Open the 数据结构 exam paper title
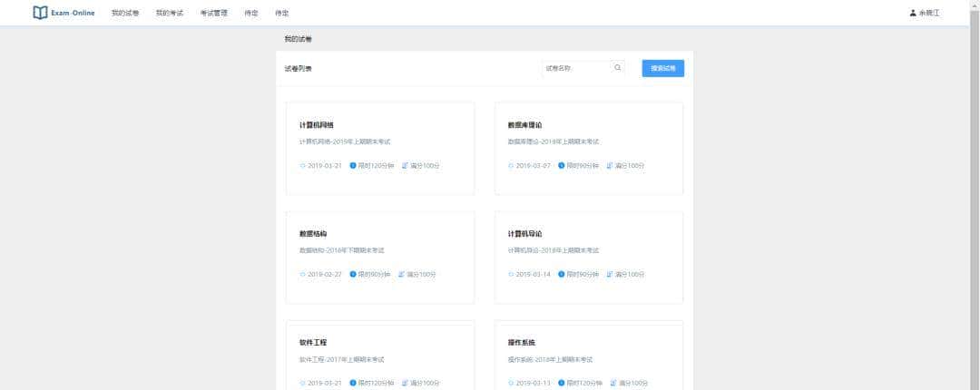 coord(313,234)
